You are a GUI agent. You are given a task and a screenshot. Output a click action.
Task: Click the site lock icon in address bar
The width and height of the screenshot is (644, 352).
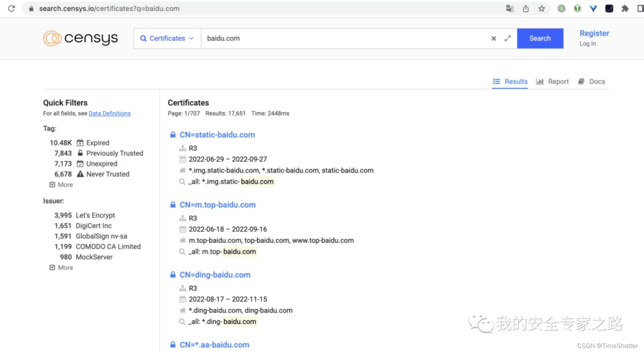click(x=31, y=9)
